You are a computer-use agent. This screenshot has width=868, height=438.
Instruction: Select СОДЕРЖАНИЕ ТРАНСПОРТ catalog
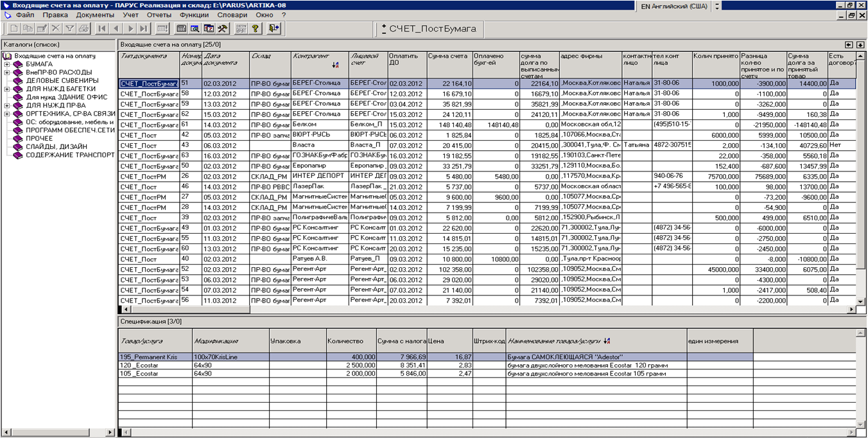tap(70, 155)
